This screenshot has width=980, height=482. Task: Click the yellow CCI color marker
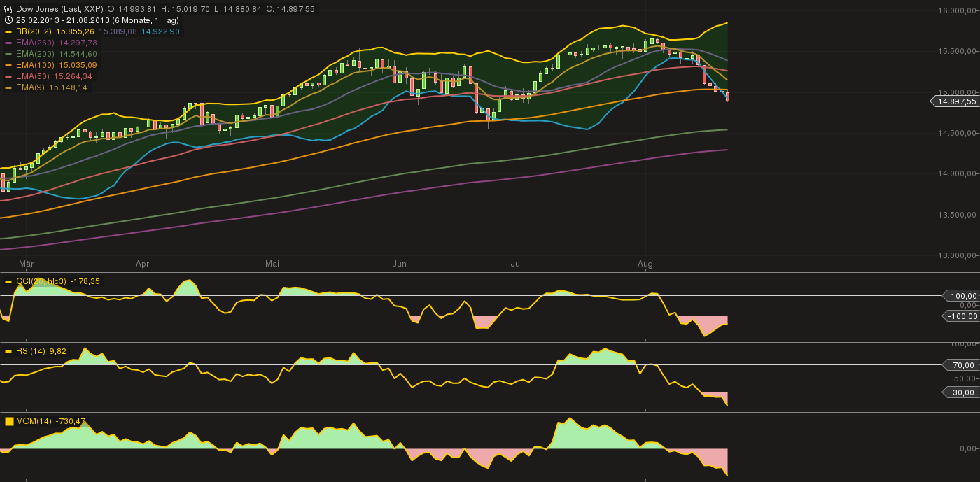point(8,281)
